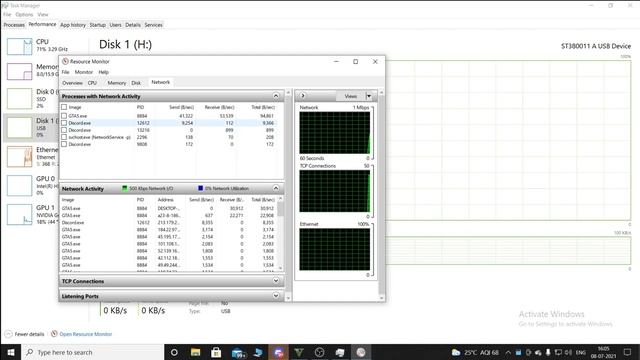Click the Open Resource Monitor link

coord(86,334)
